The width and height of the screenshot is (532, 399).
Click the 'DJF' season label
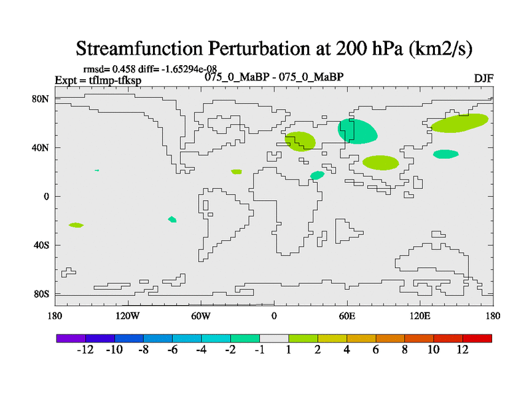click(x=483, y=78)
